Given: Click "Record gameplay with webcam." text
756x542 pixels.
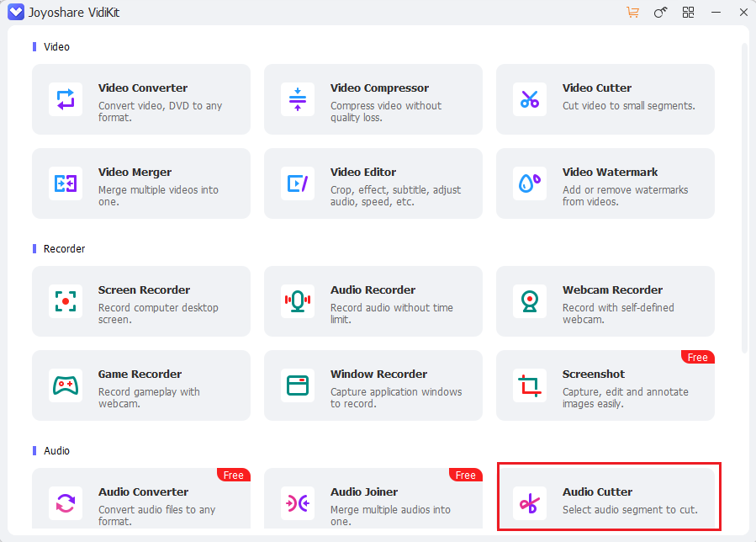Looking at the screenshot, I should coord(149,398).
